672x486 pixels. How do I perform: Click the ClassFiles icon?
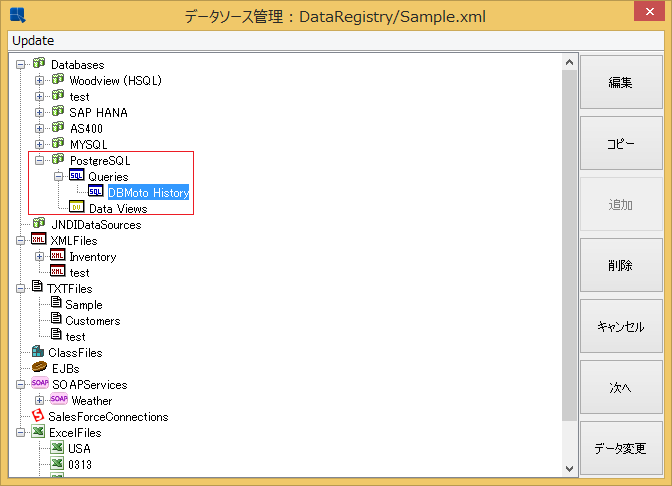pos(38,351)
